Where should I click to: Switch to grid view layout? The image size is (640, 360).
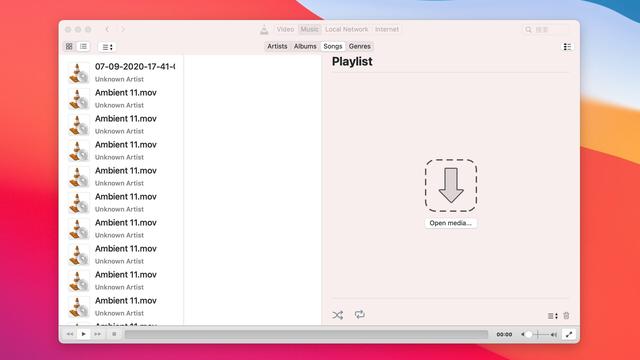(69, 47)
